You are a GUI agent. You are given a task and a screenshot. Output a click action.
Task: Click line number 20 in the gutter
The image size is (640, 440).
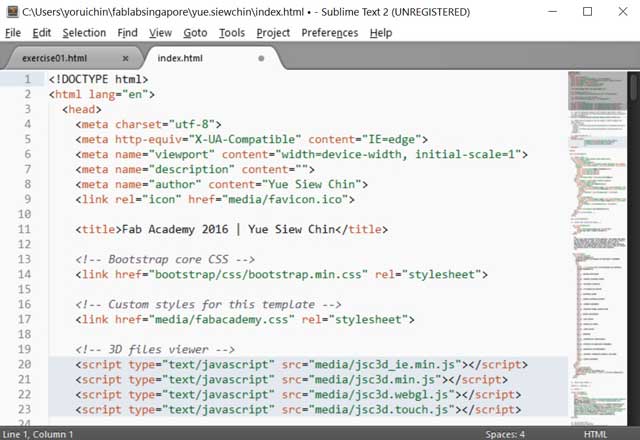24,364
